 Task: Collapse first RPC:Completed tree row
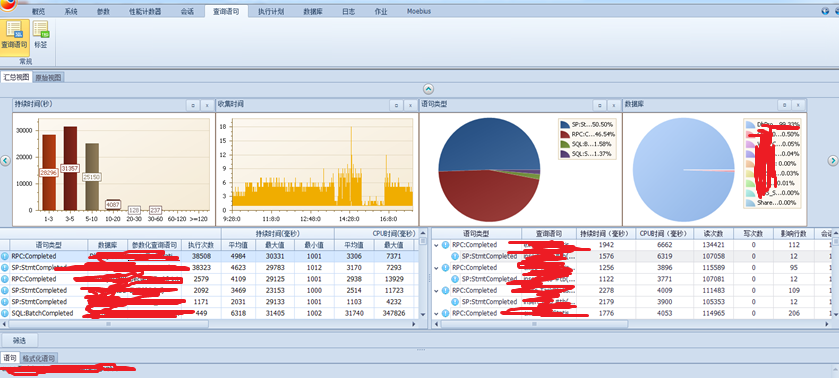[437, 245]
